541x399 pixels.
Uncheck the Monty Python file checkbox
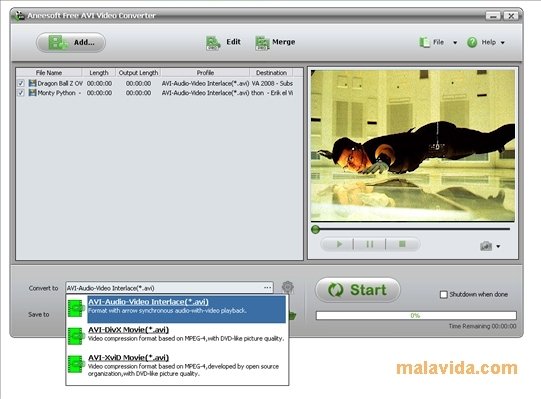[21, 93]
